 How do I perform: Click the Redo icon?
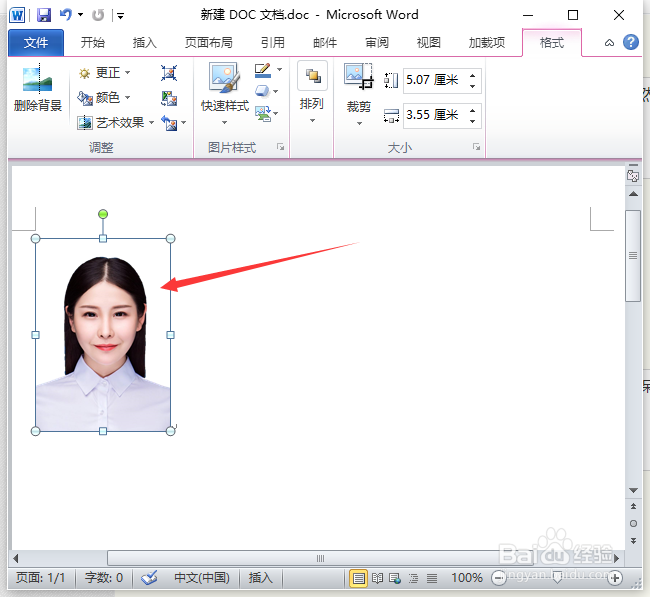pyautogui.click(x=98, y=15)
